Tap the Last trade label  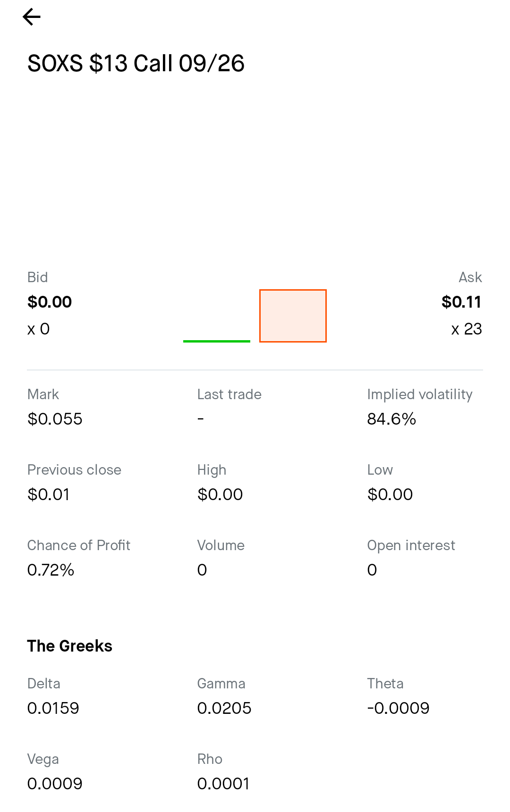[229, 394]
